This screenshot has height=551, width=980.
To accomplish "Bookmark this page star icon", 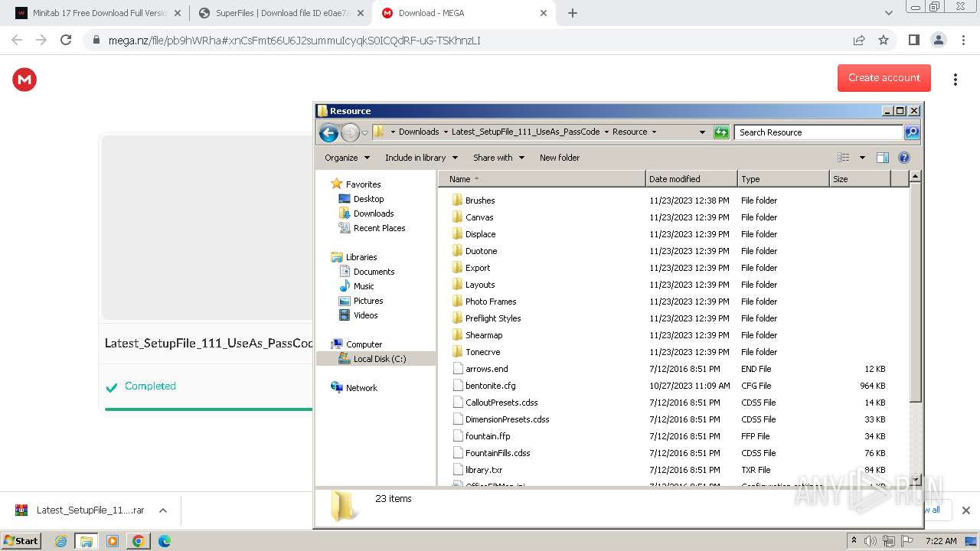I will tap(884, 40).
